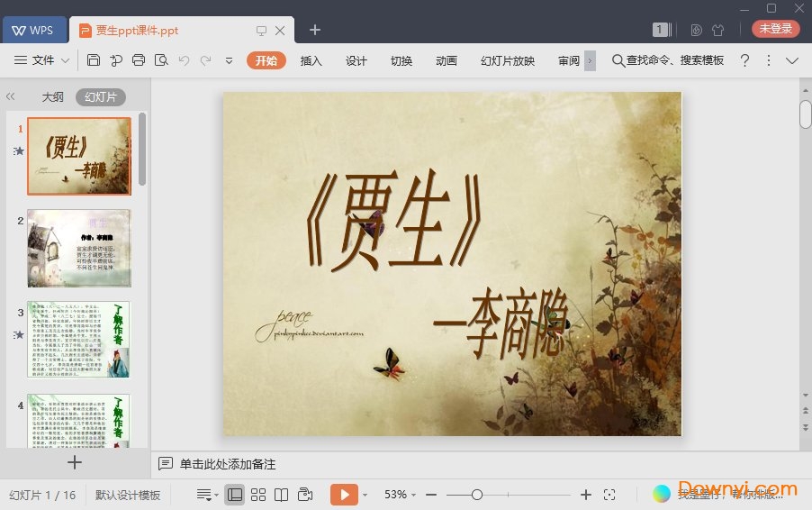Add a new tab with plus
Viewport: 812px width, 510px height.
[315, 30]
